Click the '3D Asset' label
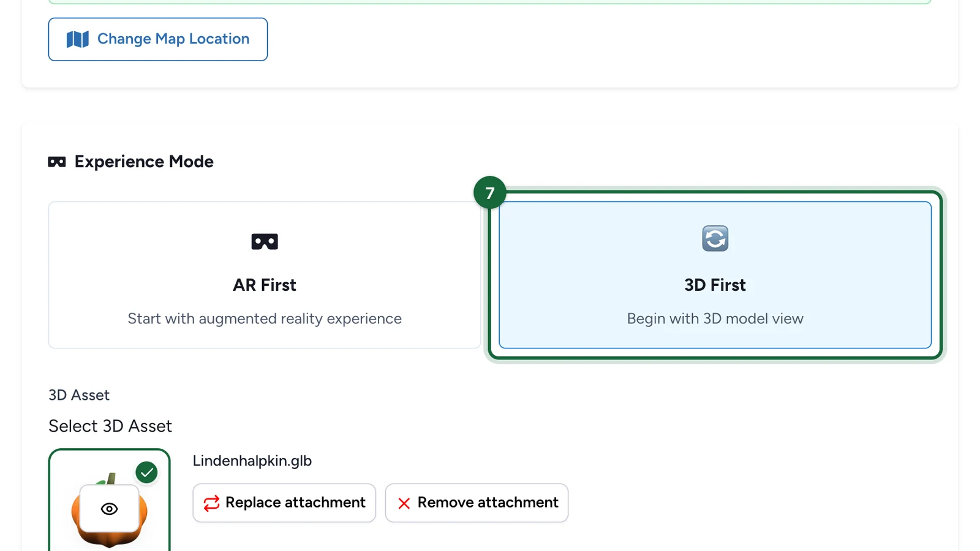The width and height of the screenshot is (980, 551). (79, 395)
